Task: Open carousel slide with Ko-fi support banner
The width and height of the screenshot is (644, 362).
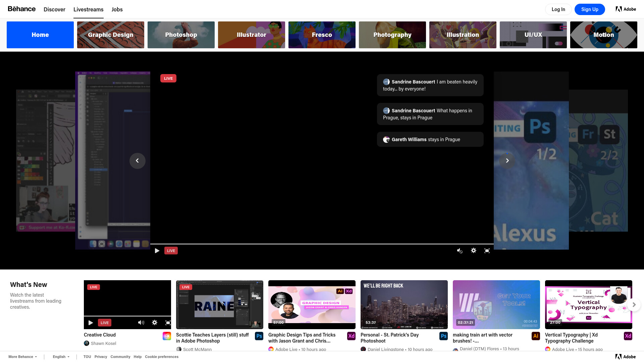Action: [46, 161]
